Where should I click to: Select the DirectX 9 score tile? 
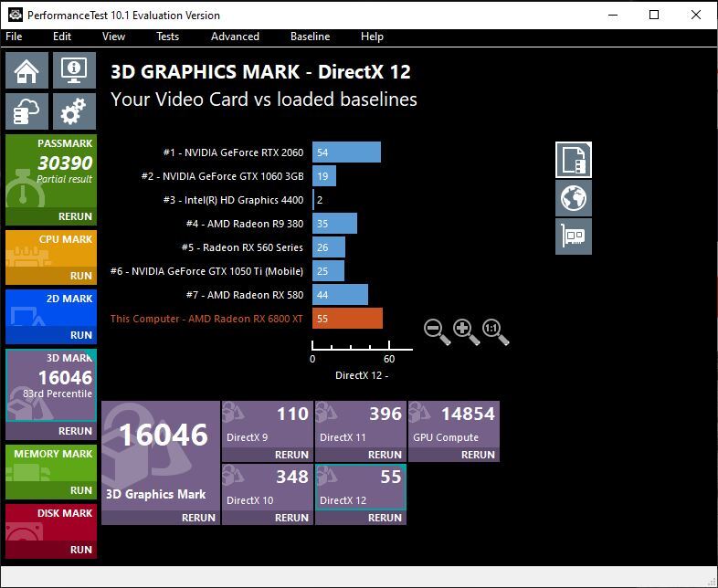click(x=268, y=425)
